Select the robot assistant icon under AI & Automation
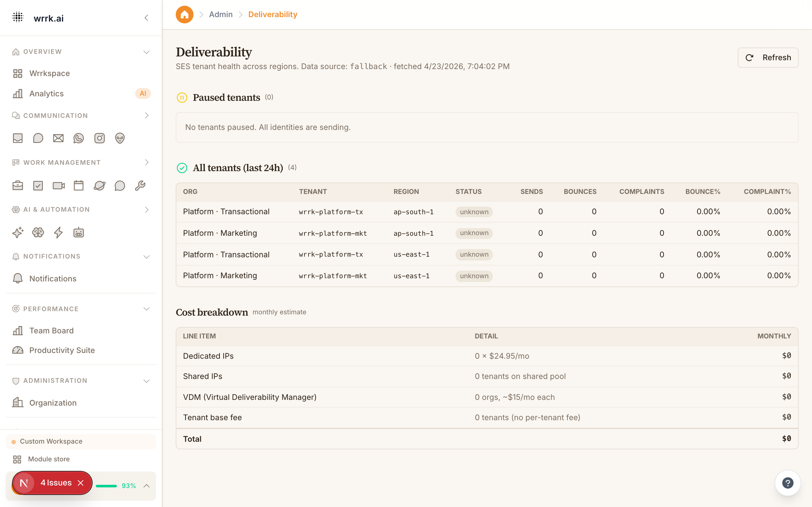 click(78, 232)
